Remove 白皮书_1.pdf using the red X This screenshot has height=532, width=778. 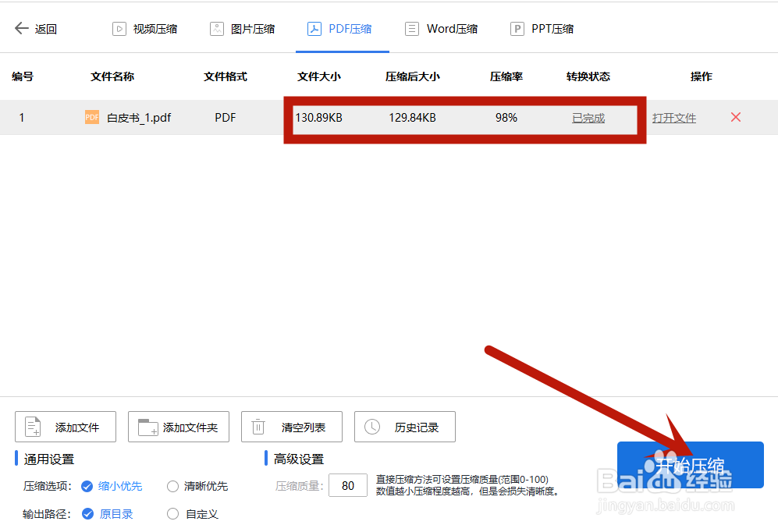point(735,117)
